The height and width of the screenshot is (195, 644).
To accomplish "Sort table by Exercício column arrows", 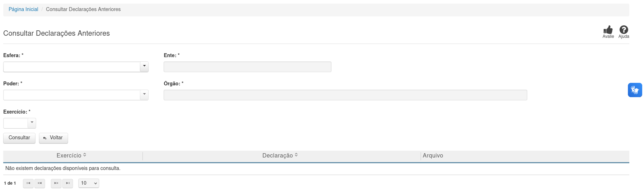I will tap(85, 155).
